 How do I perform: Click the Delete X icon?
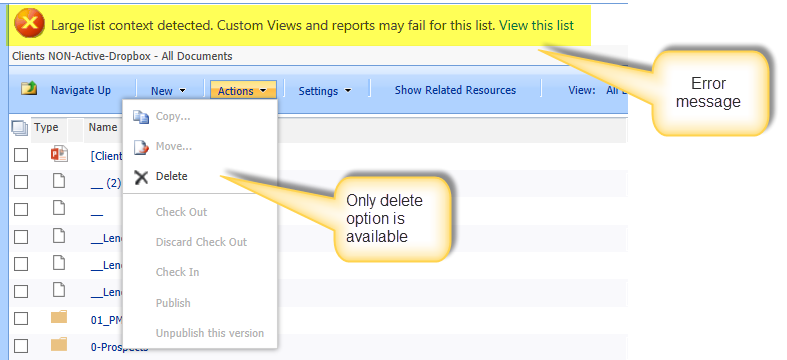click(x=142, y=177)
